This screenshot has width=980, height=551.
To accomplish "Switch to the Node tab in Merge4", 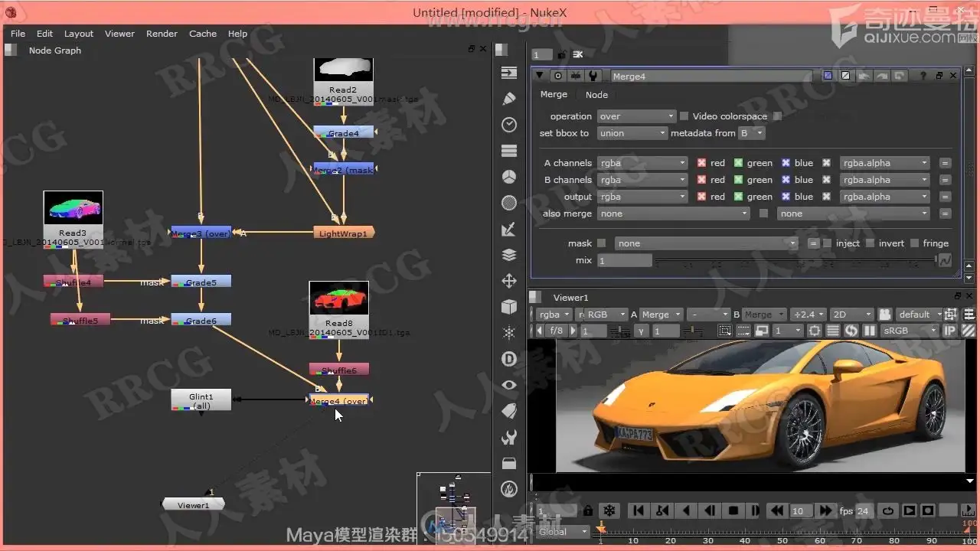I will (x=597, y=95).
